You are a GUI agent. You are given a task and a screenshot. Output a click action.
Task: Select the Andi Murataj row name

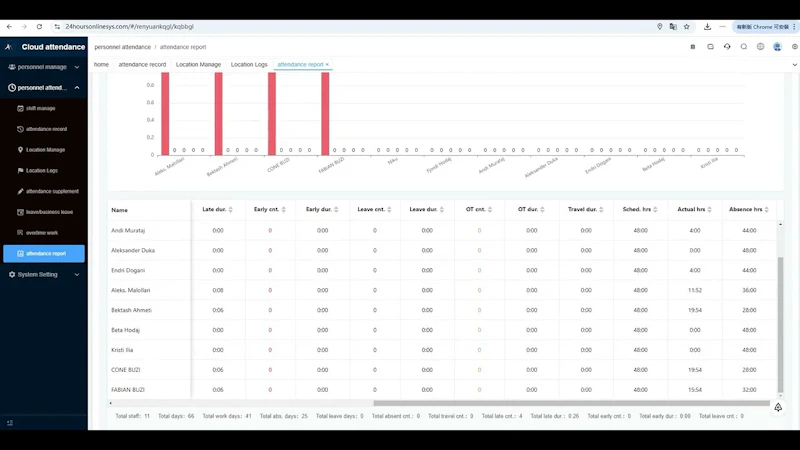click(x=128, y=231)
